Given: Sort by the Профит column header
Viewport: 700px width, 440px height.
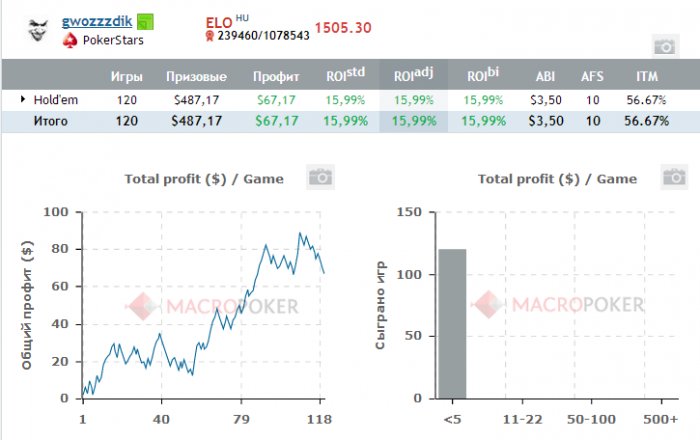Looking at the screenshot, I should [x=275, y=76].
